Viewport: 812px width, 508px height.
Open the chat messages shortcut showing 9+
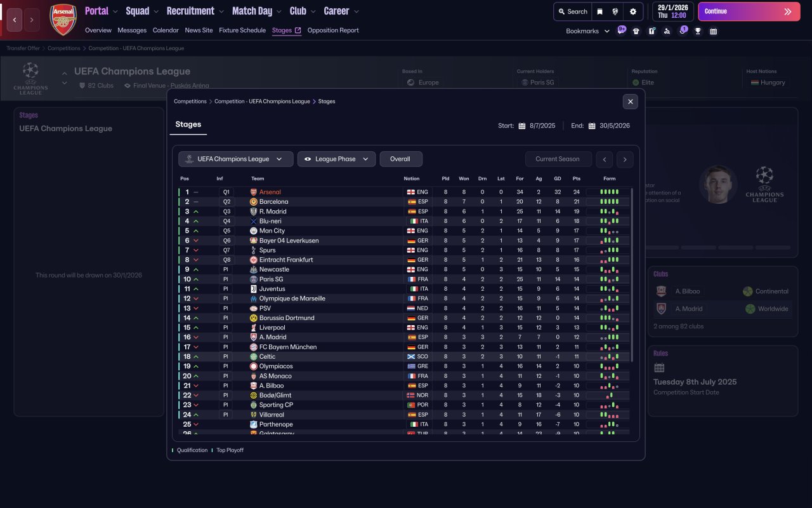click(621, 30)
